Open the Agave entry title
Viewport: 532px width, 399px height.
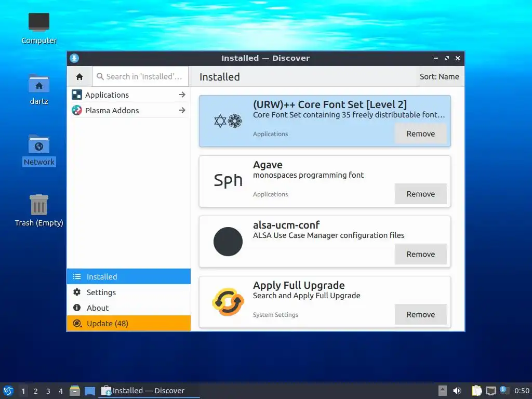click(x=268, y=165)
